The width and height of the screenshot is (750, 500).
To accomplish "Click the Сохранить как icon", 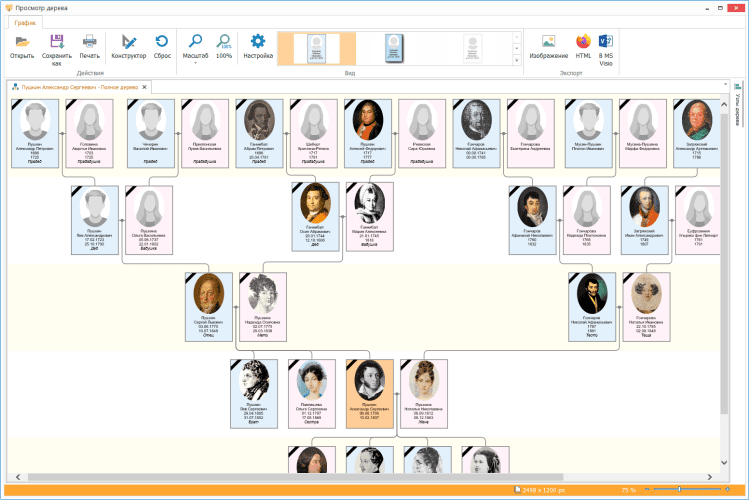I will pyautogui.click(x=57, y=42).
